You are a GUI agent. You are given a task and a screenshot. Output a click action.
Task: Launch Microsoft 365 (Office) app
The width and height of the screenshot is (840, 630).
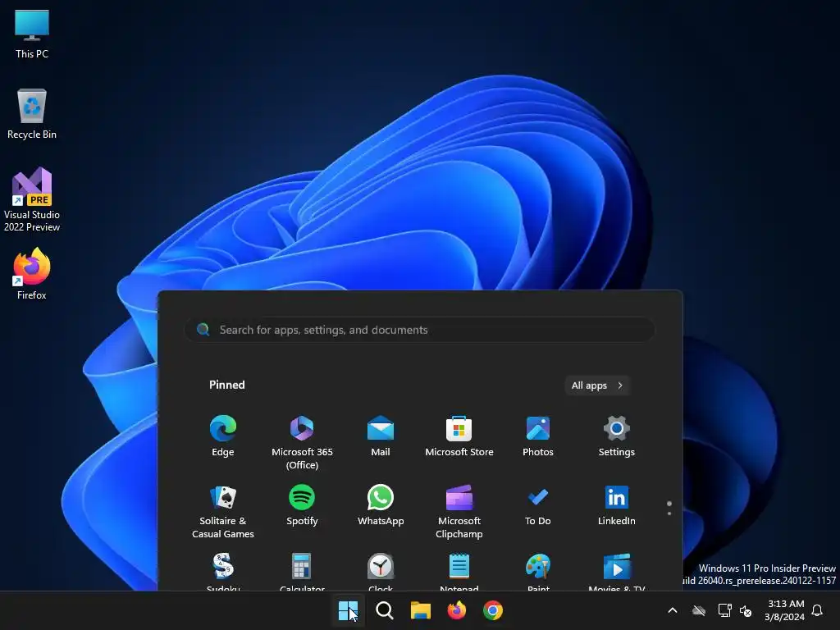[302, 442]
